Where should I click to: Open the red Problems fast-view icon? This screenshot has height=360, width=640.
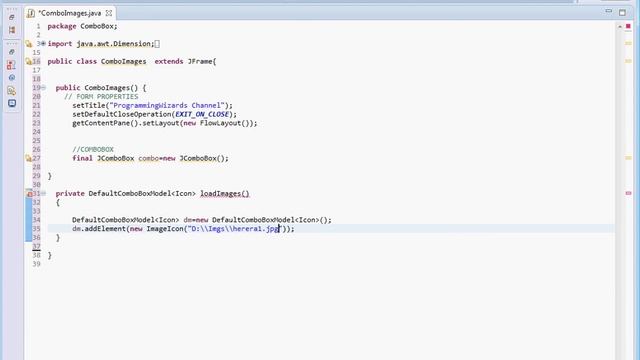point(11,65)
